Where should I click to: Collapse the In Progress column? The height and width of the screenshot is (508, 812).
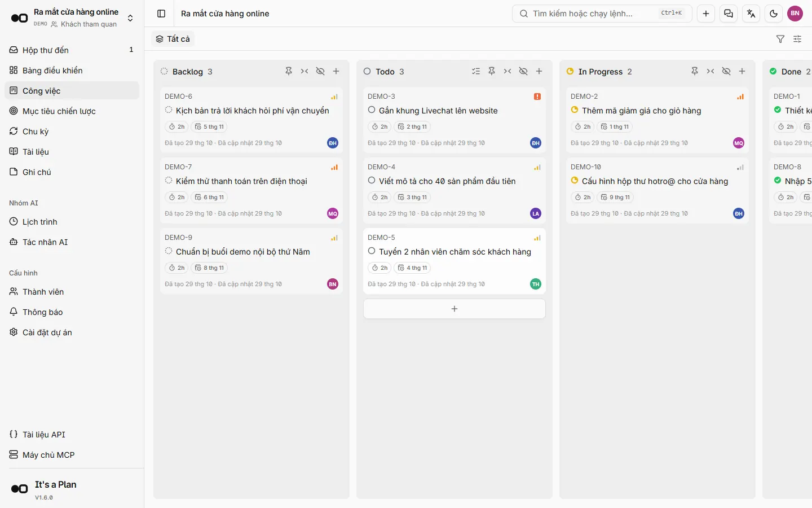coord(710,71)
